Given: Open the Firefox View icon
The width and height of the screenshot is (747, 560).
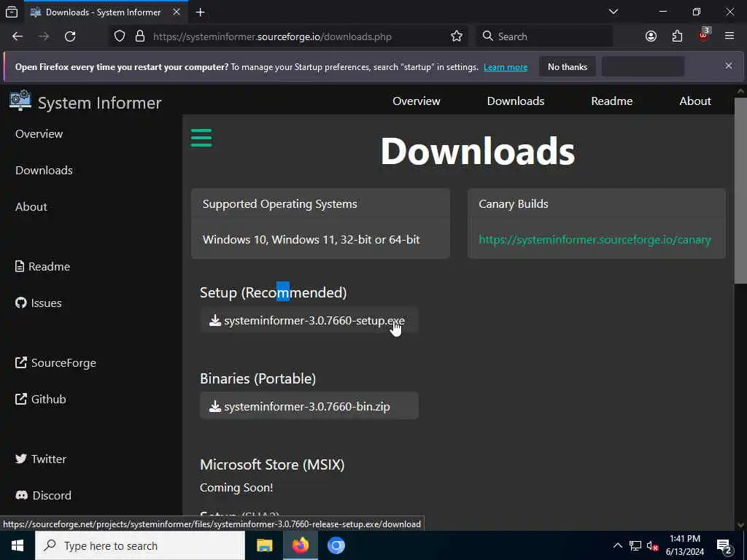Looking at the screenshot, I should point(12,12).
